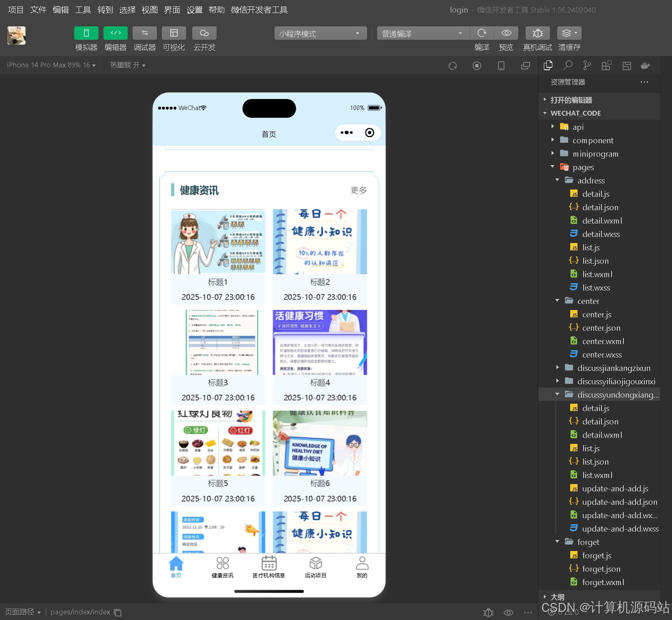This screenshot has width=672, height=620.
Task: Collapse the pages folder
Action: (599, 167)
